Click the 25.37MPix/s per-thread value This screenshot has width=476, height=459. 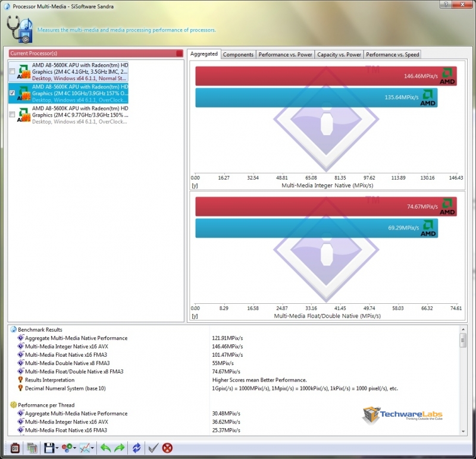pyautogui.click(x=226, y=430)
